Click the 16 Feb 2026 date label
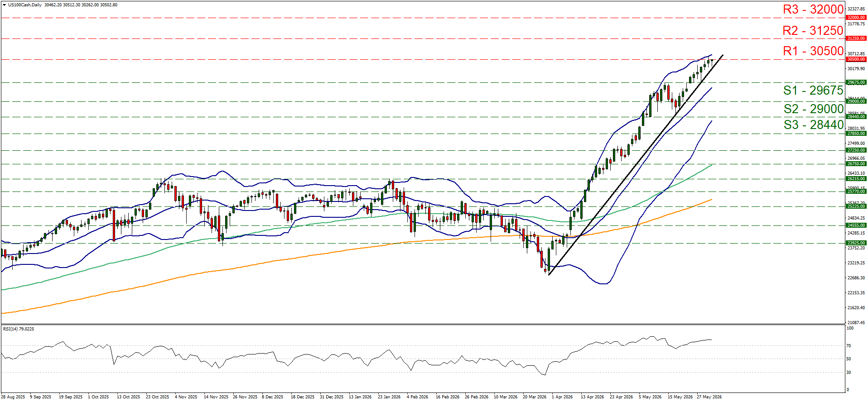Viewport: 868px width, 402px height. [x=448, y=397]
